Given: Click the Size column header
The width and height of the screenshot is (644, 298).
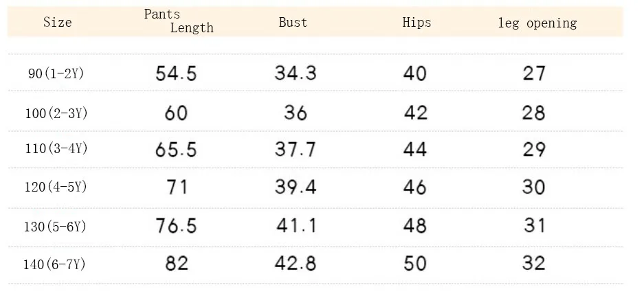Looking at the screenshot, I should point(58,22).
